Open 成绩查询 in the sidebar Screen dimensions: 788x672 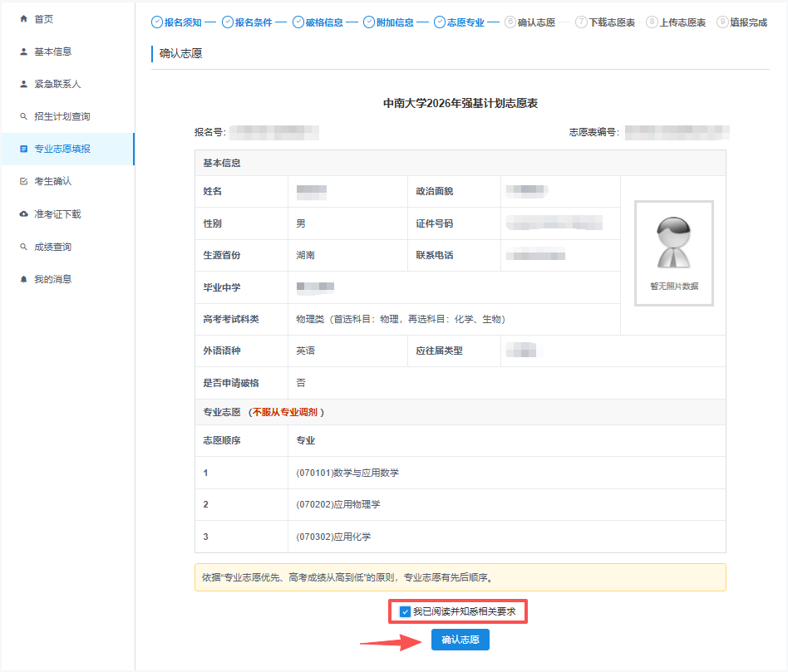(x=52, y=247)
